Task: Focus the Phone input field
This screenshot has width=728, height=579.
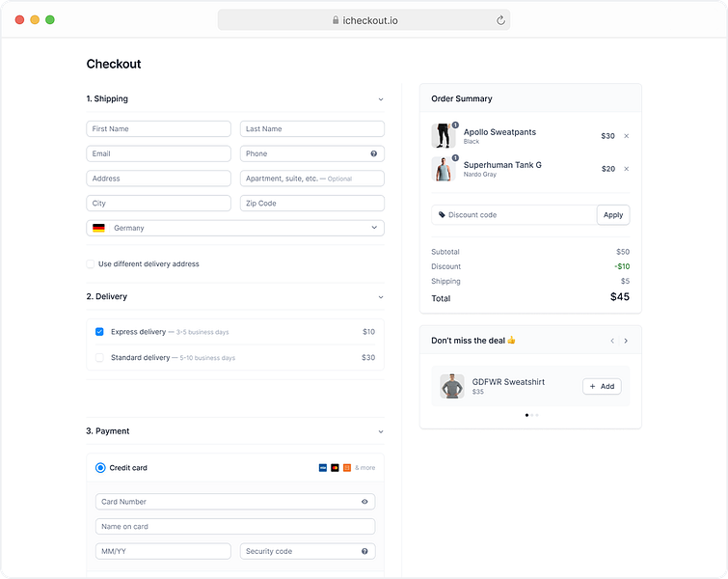Action: click(x=312, y=153)
